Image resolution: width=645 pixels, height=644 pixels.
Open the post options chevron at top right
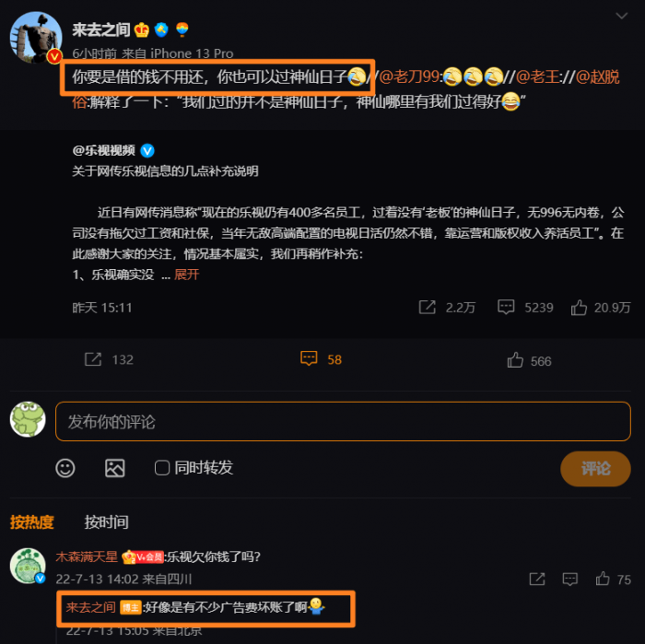(x=621, y=16)
